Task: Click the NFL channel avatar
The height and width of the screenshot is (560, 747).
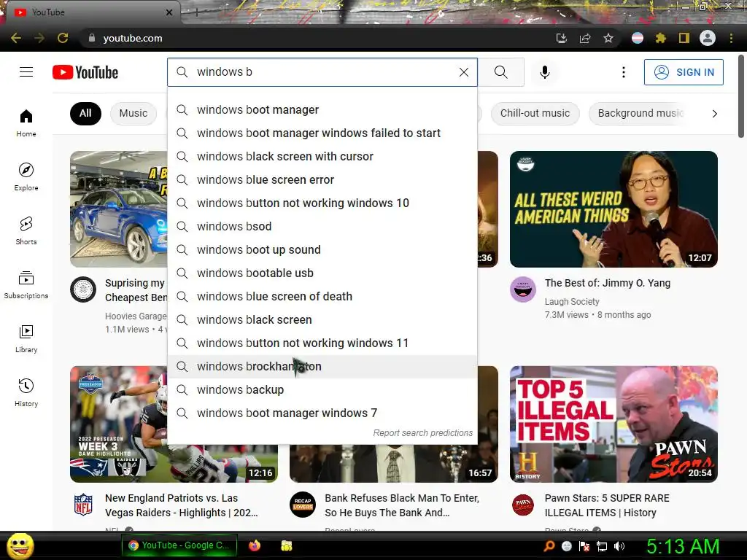Action: (x=83, y=505)
